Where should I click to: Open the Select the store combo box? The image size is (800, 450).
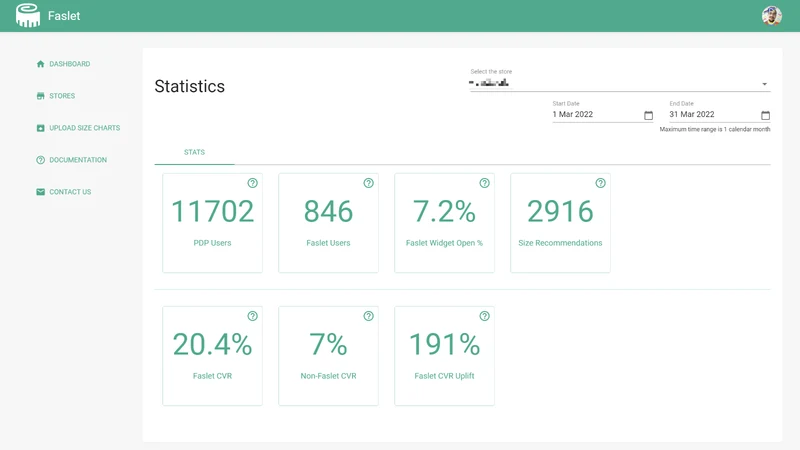(619, 83)
